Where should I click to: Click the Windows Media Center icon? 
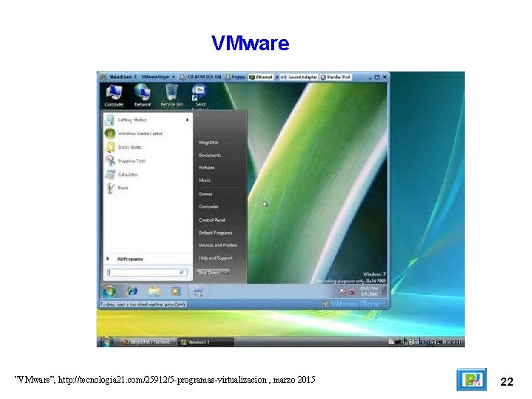110,134
